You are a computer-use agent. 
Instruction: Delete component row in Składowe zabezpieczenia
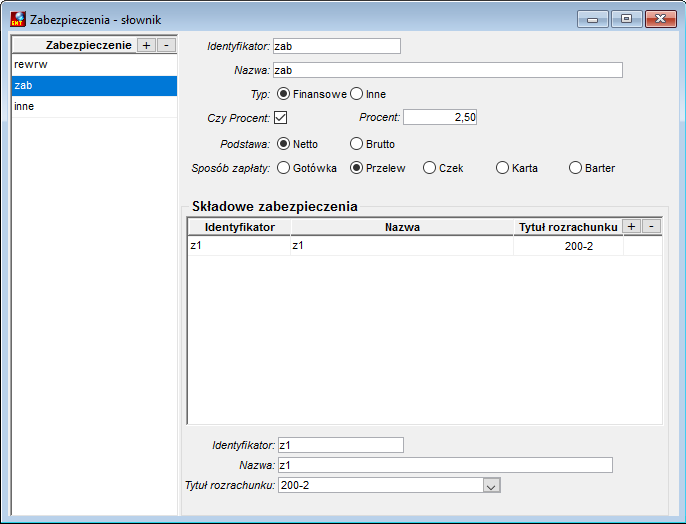[651, 226]
